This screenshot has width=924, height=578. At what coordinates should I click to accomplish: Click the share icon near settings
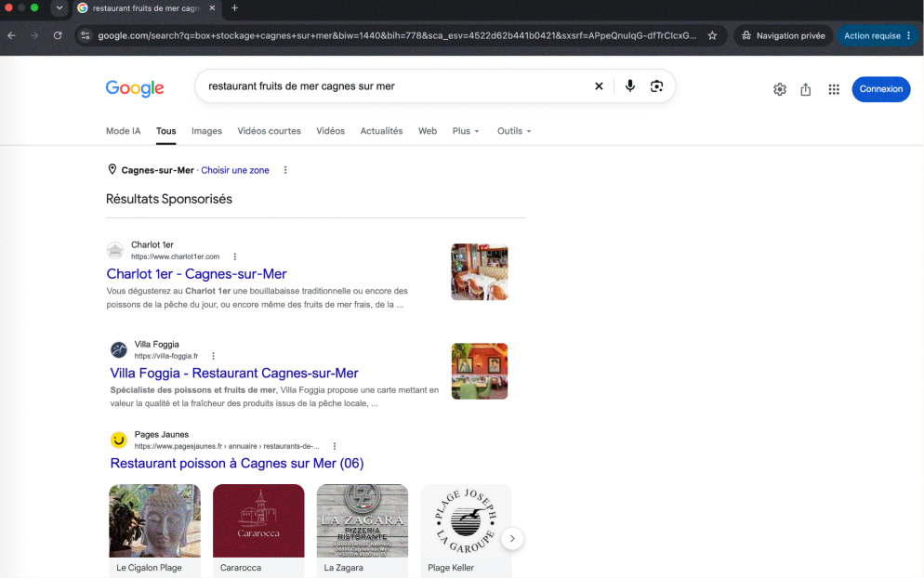806,89
